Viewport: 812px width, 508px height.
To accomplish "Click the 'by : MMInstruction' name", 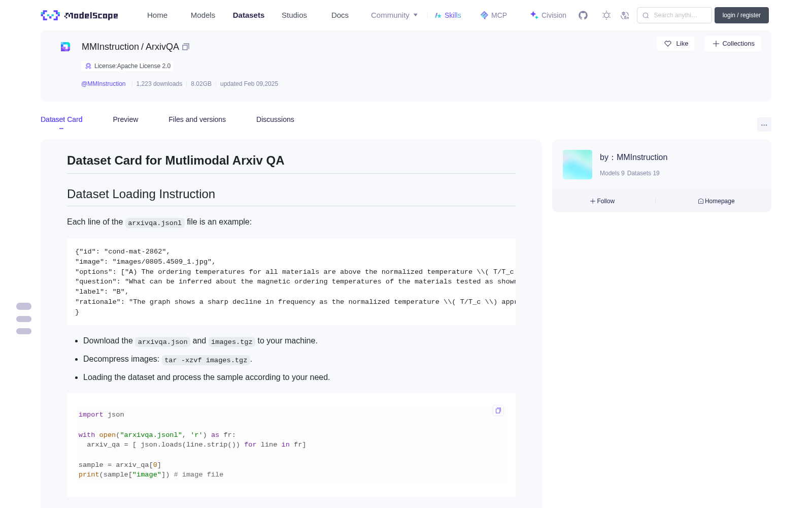I will [x=633, y=157].
